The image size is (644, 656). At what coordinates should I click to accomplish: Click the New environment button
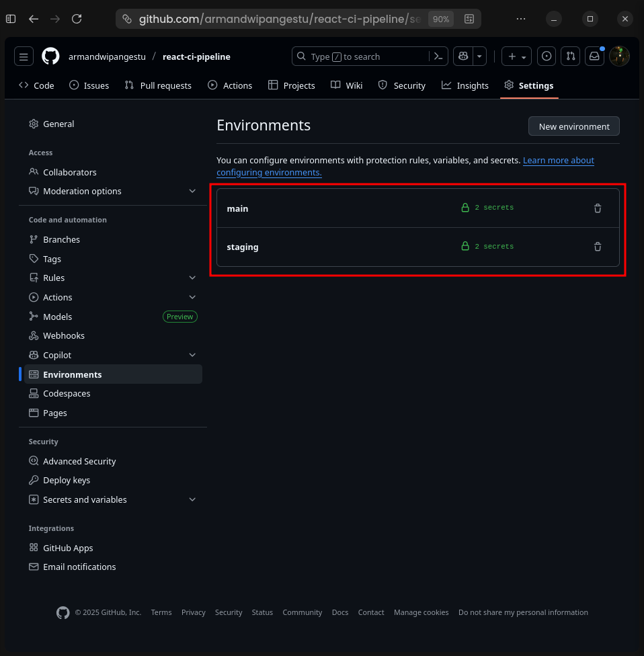[573, 126]
